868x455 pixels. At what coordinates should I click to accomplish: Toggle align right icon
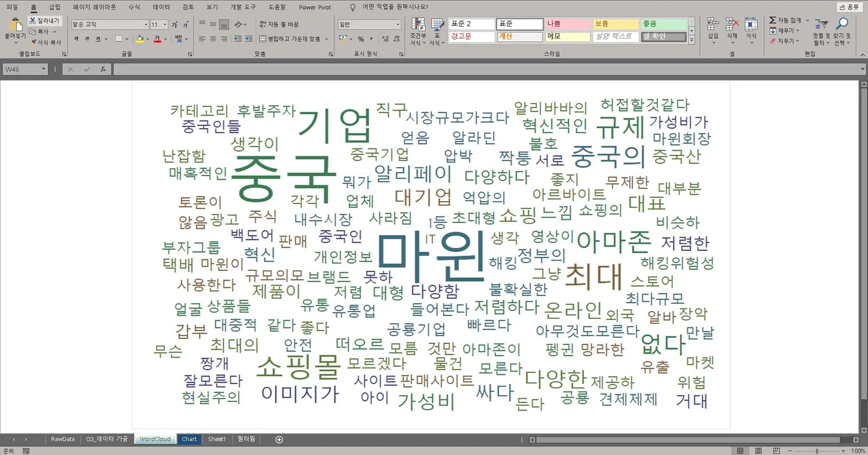point(224,39)
